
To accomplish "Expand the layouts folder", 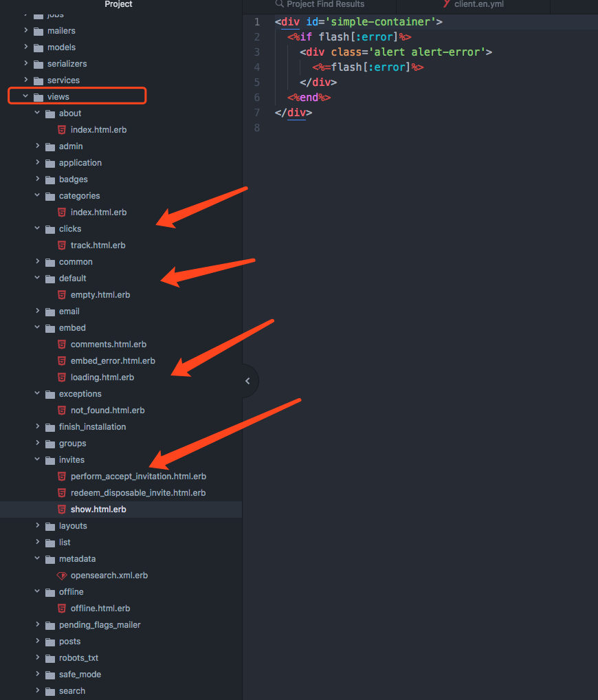I will (x=37, y=526).
